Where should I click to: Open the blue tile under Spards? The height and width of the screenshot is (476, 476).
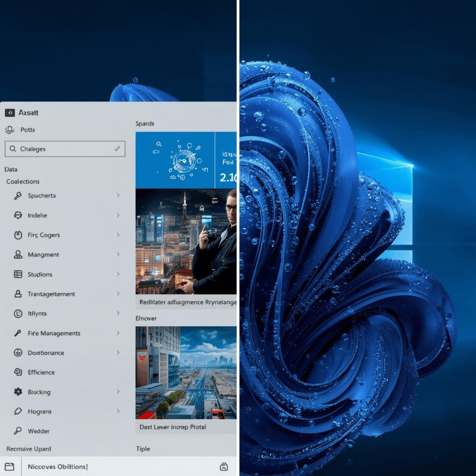[x=186, y=160]
